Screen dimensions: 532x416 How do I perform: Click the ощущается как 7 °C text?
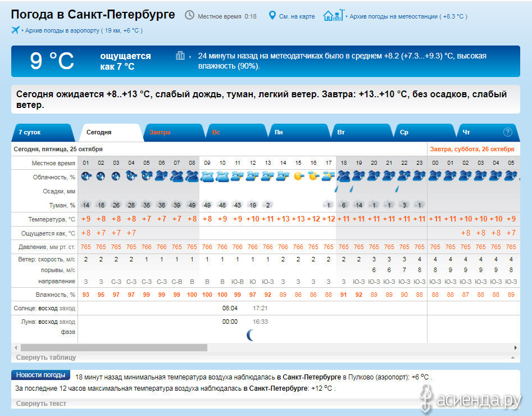click(125, 61)
